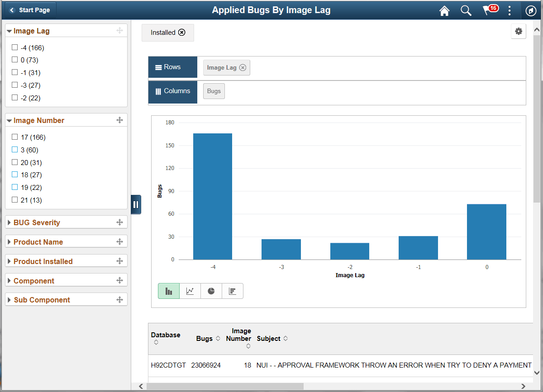Check the -4 (166) Image Lag filter
Screen dimensions: 543x392
click(15, 47)
